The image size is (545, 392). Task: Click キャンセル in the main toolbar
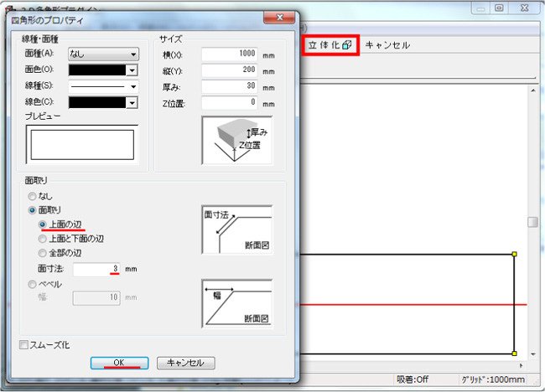387,45
